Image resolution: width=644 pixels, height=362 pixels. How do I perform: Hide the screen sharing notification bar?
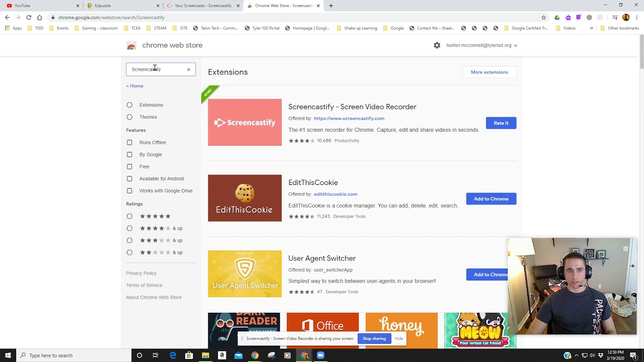[399, 339]
